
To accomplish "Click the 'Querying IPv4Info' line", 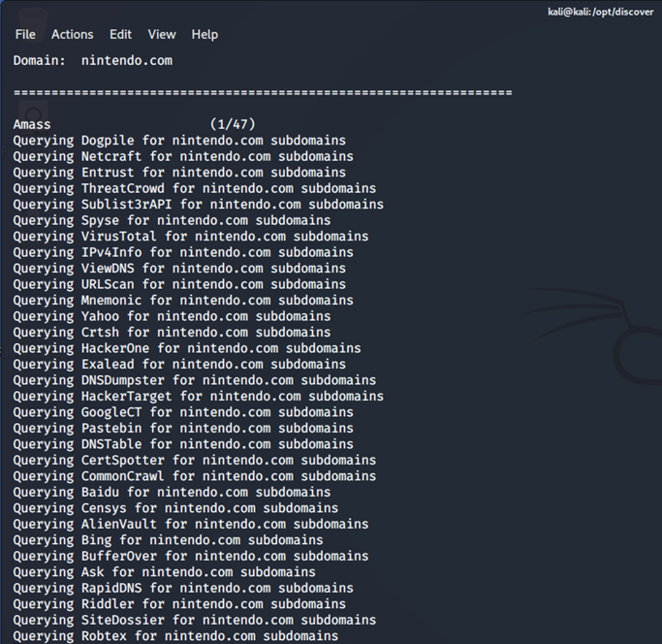I will click(x=183, y=253).
